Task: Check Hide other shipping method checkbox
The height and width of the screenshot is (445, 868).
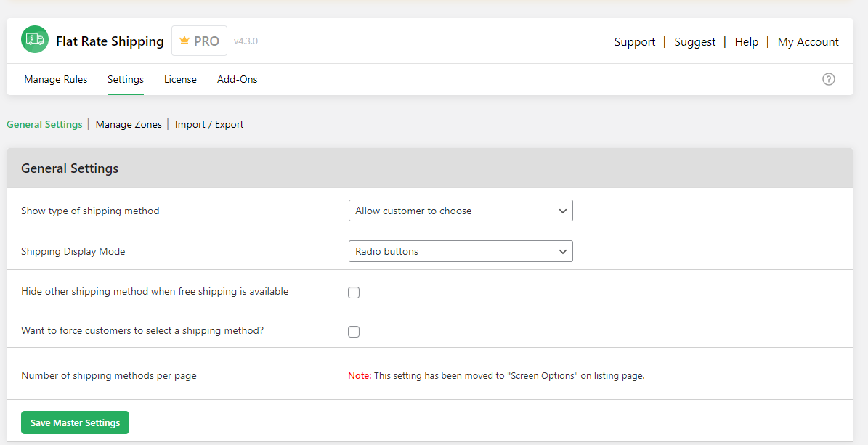Action: tap(354, 293)
